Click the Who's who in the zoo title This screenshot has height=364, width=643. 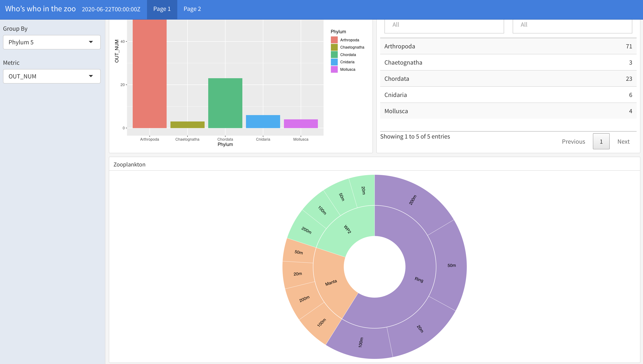click(40, 9)
